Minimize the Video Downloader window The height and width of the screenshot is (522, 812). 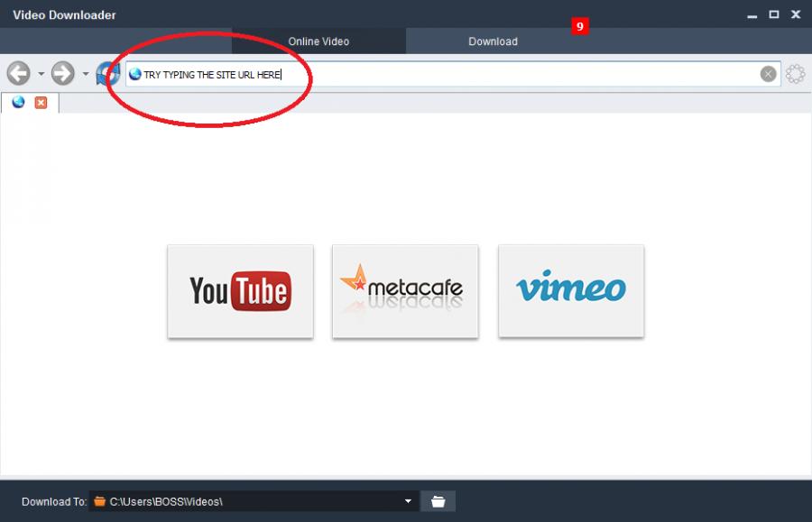752,15
